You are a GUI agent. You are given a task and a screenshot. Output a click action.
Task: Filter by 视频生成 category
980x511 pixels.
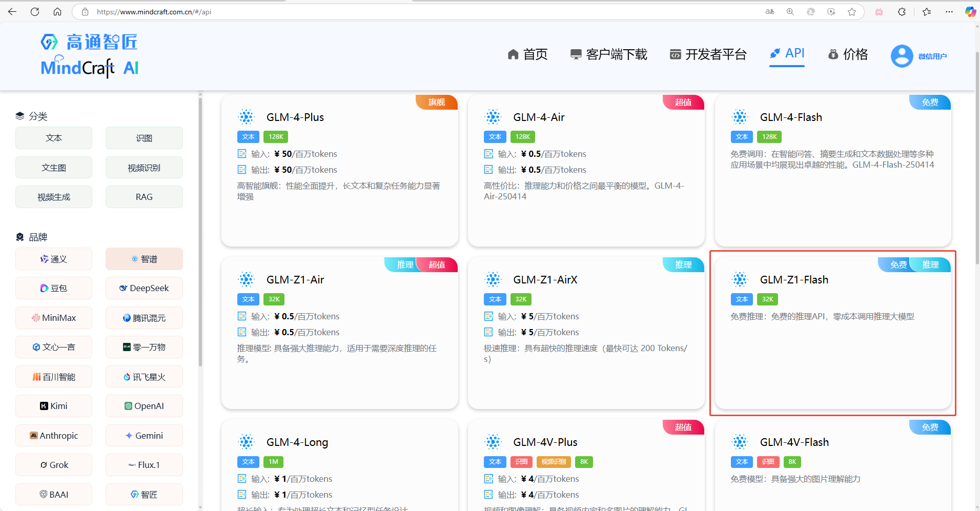pos(54,197)
